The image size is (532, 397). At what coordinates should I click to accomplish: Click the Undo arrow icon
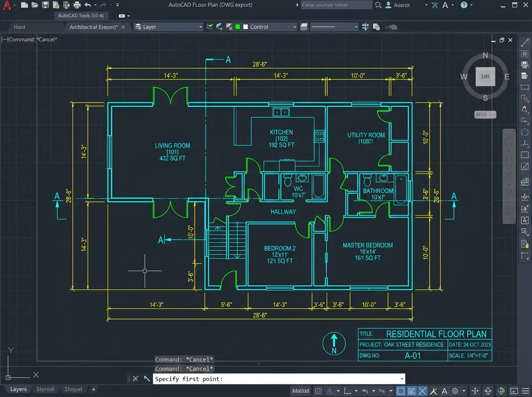tap(87, 5)
